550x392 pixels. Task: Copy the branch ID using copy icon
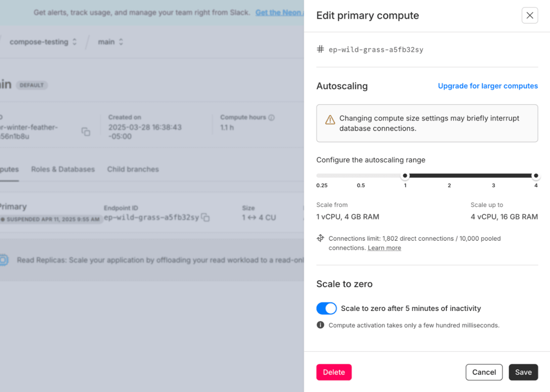pyautogui.click(x=86, y=132)
